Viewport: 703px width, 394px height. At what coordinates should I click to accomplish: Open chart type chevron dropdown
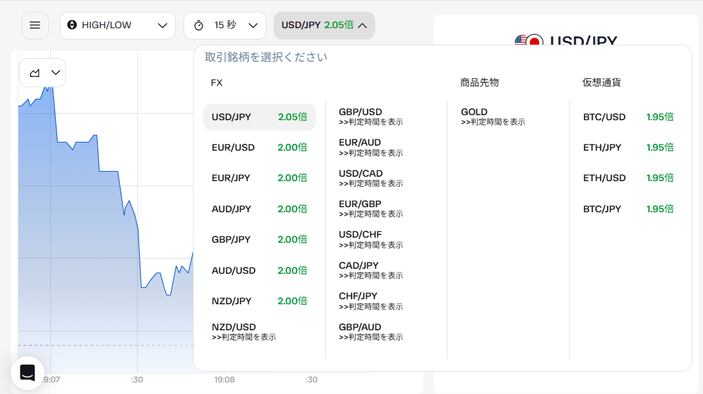pos(56,73)
